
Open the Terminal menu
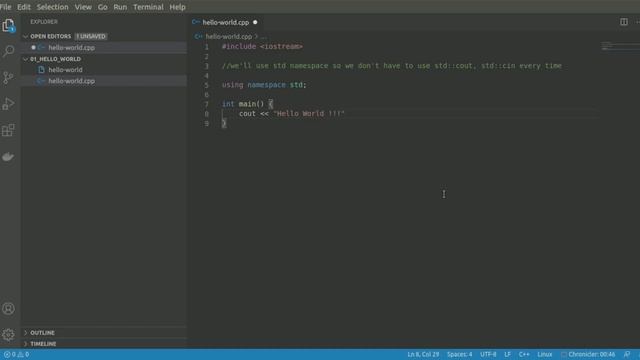coord(148,7)
